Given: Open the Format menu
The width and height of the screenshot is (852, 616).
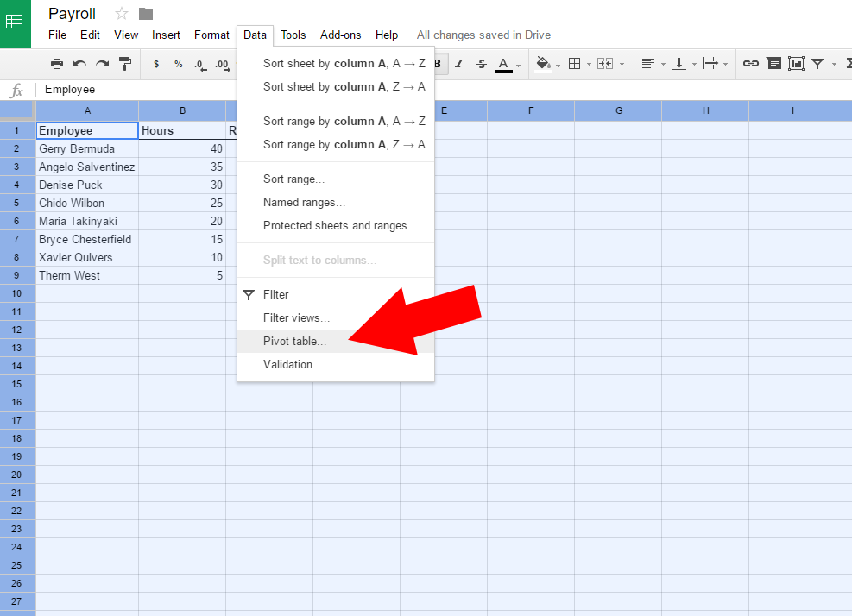Looking at the screenshot, I should pyautogui.click(x=211, y=35).
